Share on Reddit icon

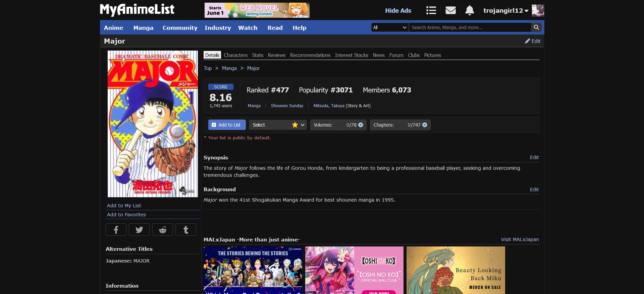click(x=163, y=230)
